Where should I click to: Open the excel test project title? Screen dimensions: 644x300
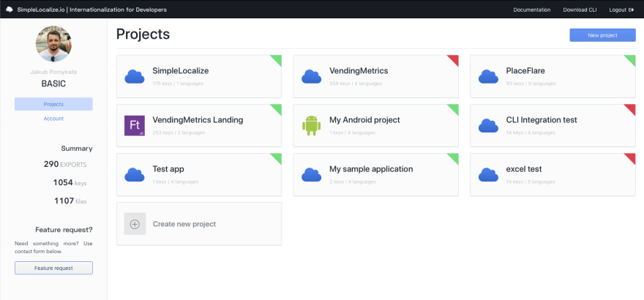pos(524,169)
